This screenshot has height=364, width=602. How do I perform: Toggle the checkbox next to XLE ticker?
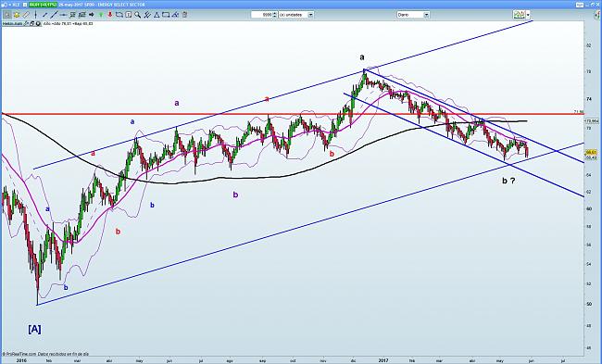(25, 5)
